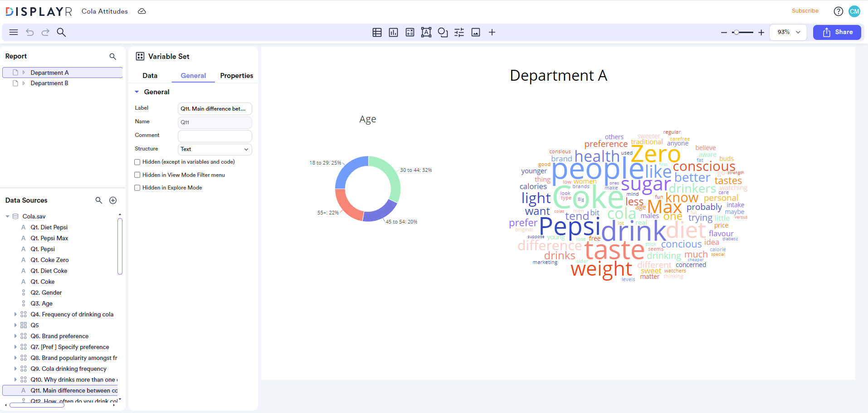This screenshot has height=413, width=868.
Task: Click the word Pepsi in word cloud
Action: tap(569, 226)
